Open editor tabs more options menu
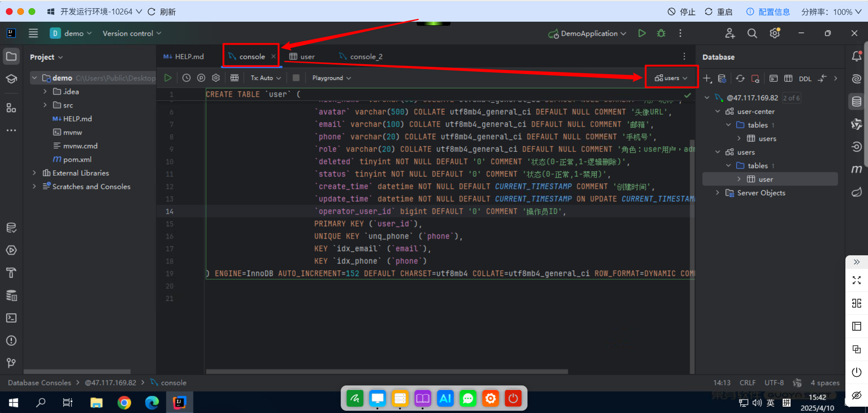This screenshot has height=413, width=868. (684, 56)
